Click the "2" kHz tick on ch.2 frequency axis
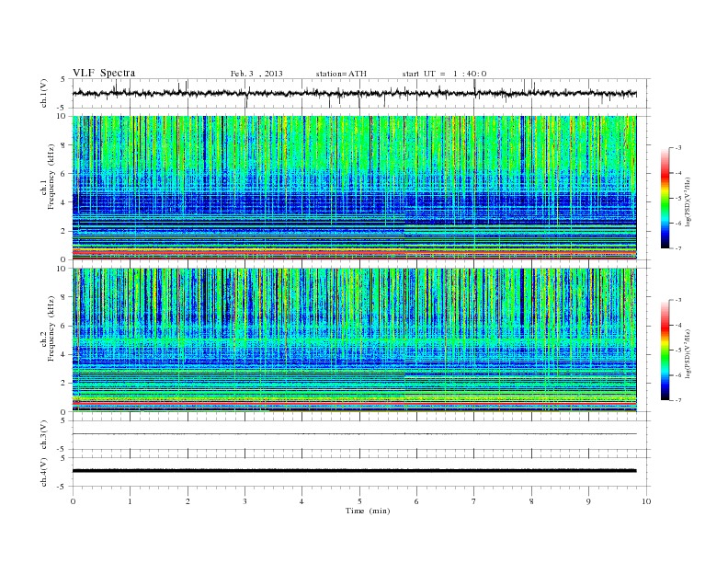728x563 pixels. 64,384
